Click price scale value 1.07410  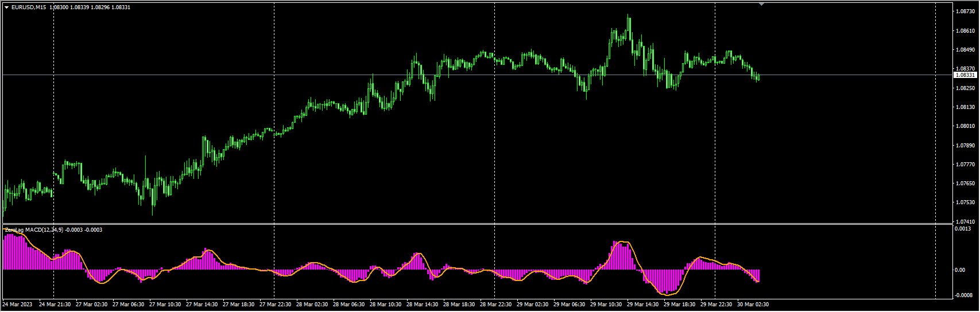point(965,221)
